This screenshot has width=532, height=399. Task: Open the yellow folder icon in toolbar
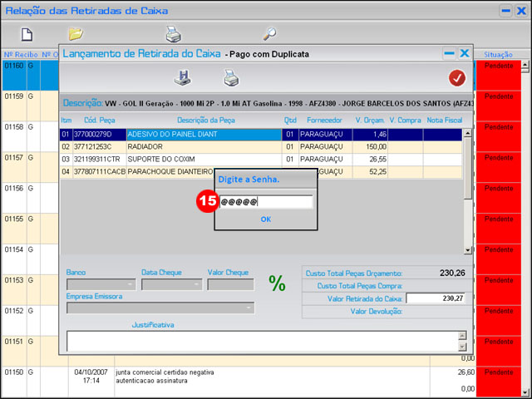(x=76, y=34)
